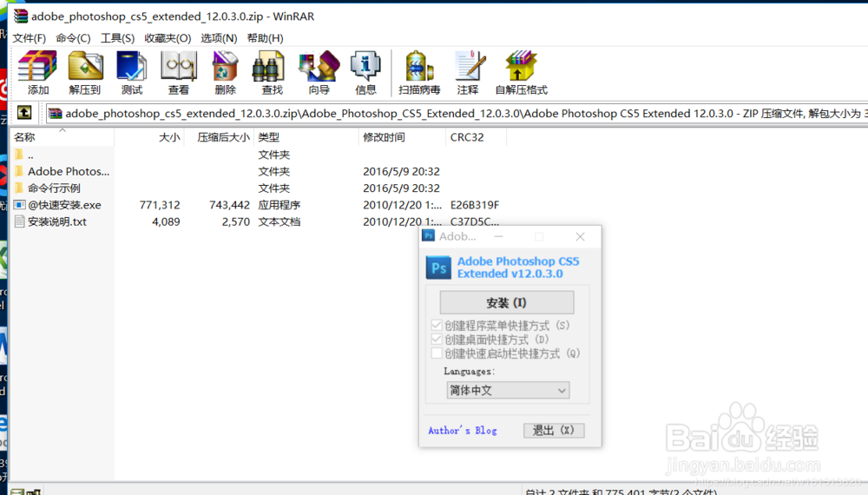Image resolution: width=868 pixels, height=495 pixels.
Task: Open the 收藏夹(O) menu
Action: coord(168,38)
